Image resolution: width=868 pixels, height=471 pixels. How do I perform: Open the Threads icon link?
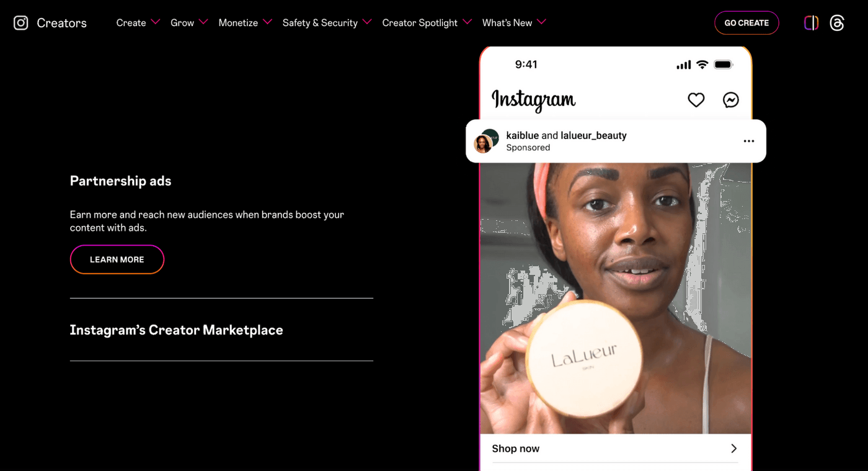click(837, 23)
